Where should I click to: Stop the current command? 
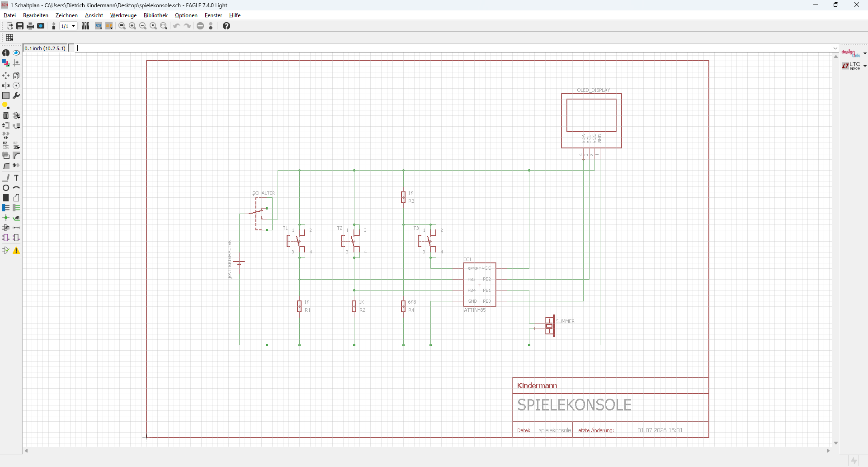coord(200,26)
